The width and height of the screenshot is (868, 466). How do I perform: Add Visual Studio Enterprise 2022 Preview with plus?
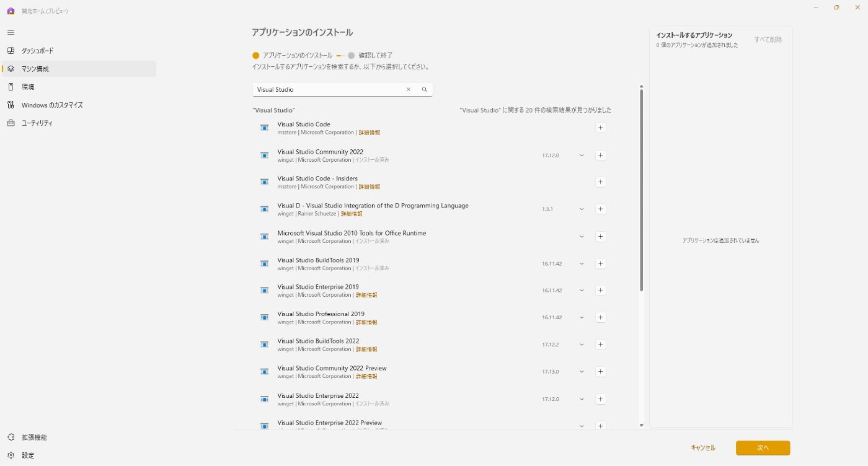[600, 426]
